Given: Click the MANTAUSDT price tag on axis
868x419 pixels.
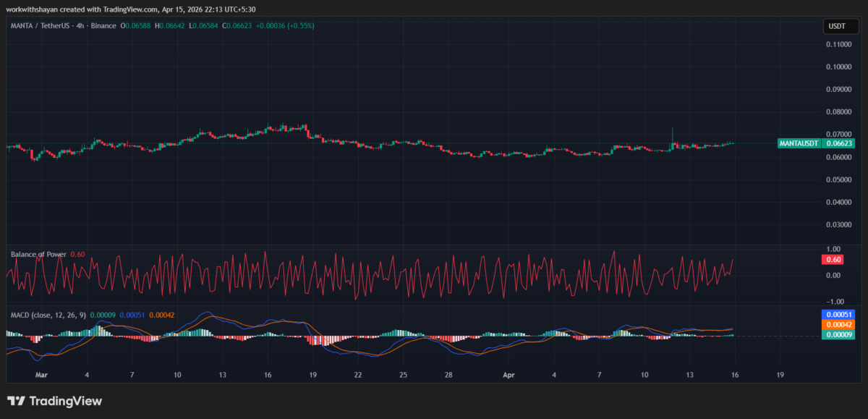Looking at the screenshot, I should click(799, 143).
